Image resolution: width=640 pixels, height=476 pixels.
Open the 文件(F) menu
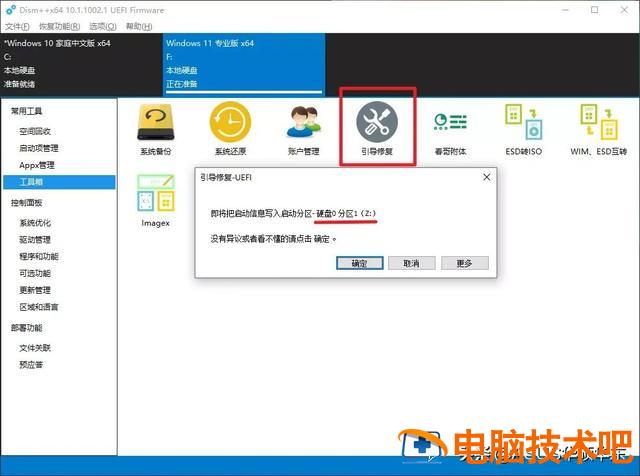tap(17, 27)
